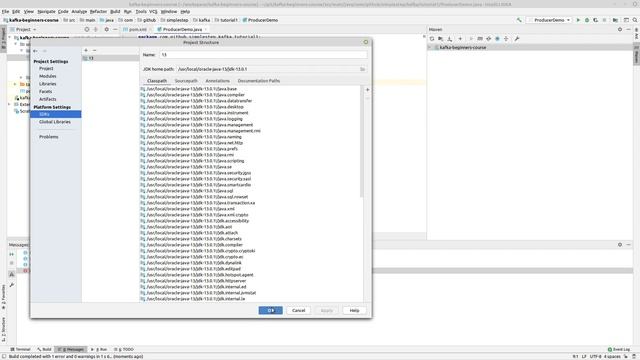This screenshot has height=360, width=640.
Task: Expand the kafka-beginners-course Maven node
Action: tap(430, 47)
